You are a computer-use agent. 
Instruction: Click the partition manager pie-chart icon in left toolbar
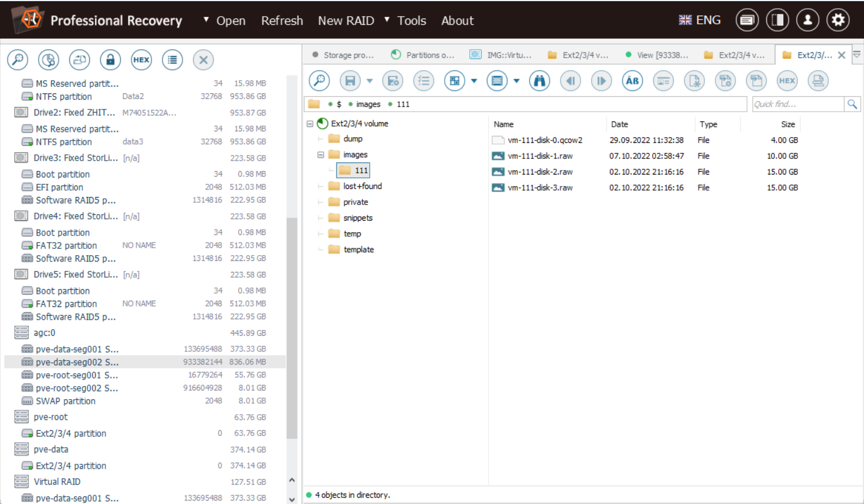coord(49,60)
